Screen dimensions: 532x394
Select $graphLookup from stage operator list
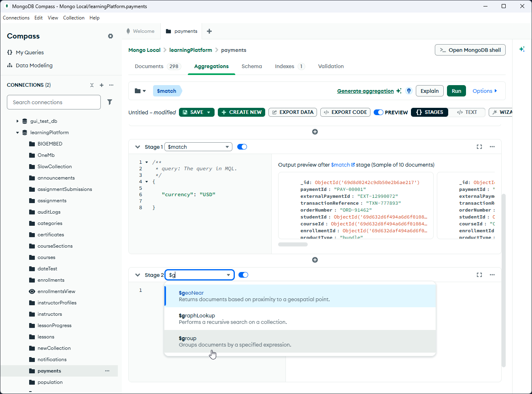coord(300,319)
